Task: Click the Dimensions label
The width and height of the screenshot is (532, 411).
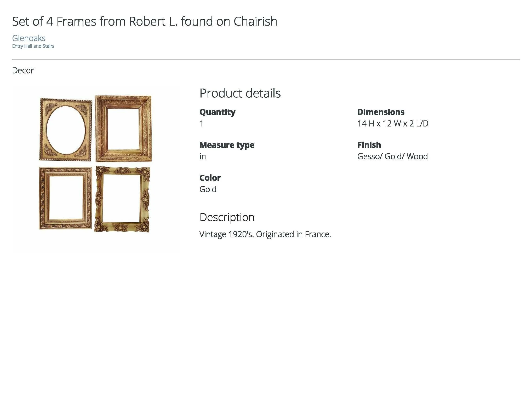Action: click(x=381, y=112)
